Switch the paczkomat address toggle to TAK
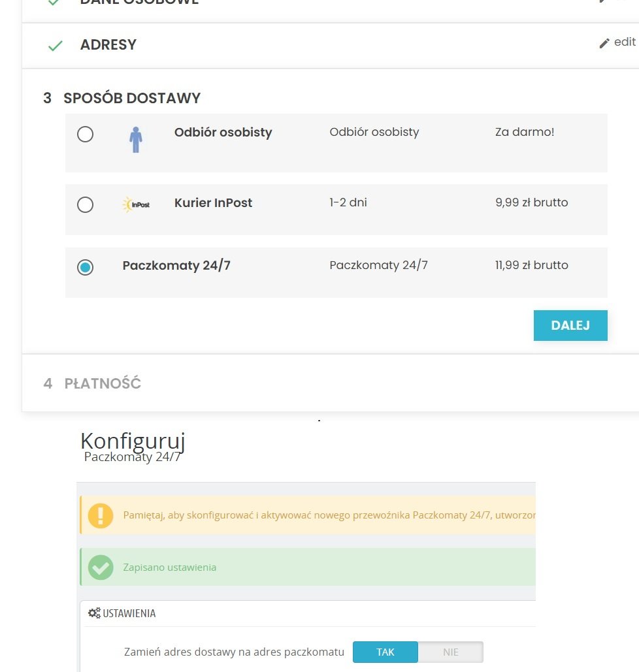 (385, 652)
